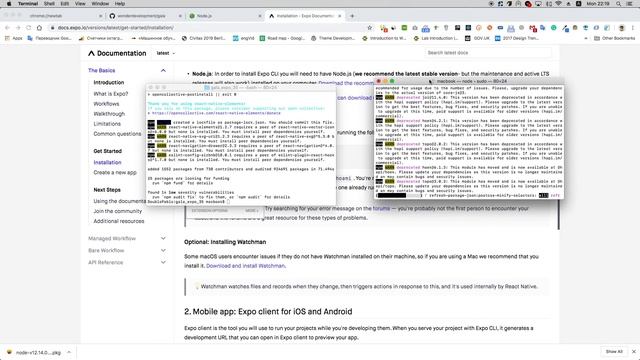Follow the forums link

coord(381,209)
